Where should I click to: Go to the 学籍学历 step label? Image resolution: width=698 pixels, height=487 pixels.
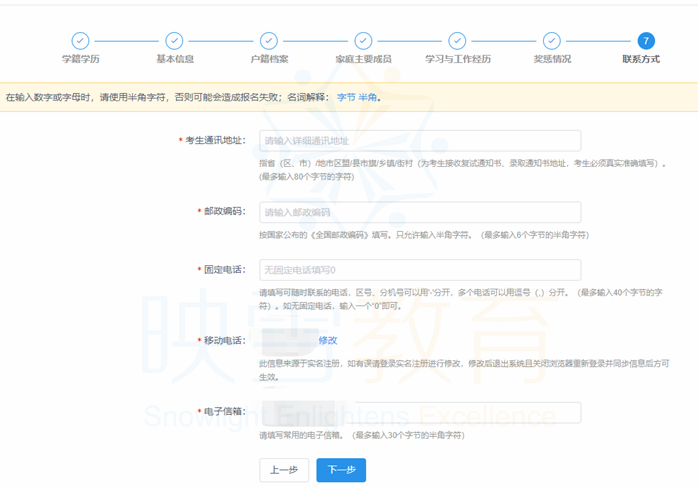coord(81,59)
